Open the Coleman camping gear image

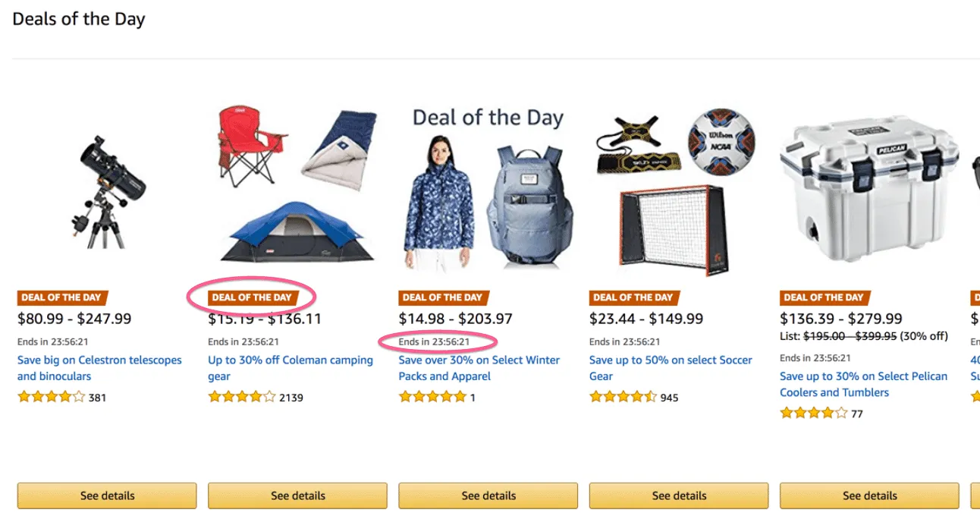click(x=297, y=184)
